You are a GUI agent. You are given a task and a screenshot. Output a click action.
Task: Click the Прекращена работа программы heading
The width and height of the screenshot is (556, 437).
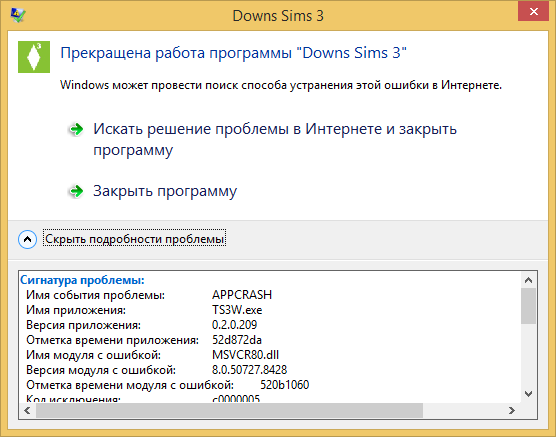233,53
